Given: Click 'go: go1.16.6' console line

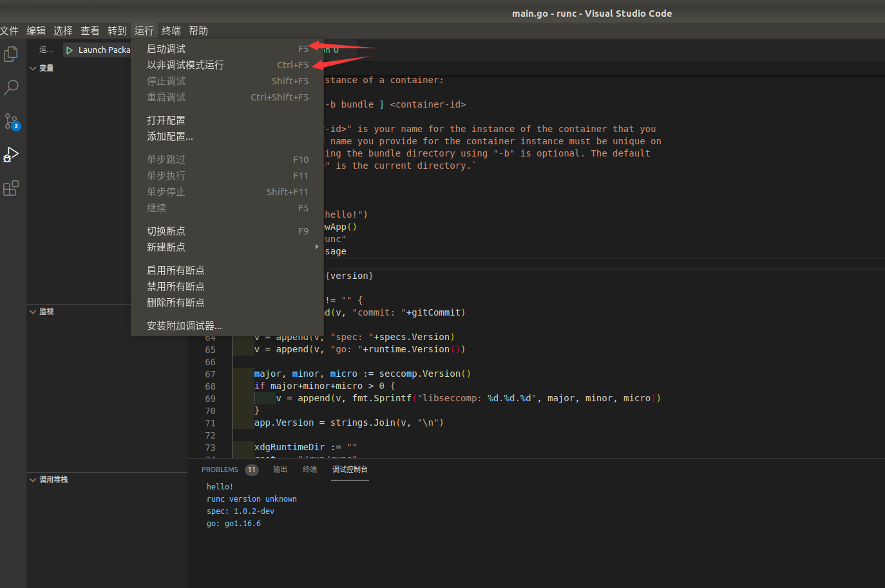Looking at the screenshot, I should click(x=234, y=524).
